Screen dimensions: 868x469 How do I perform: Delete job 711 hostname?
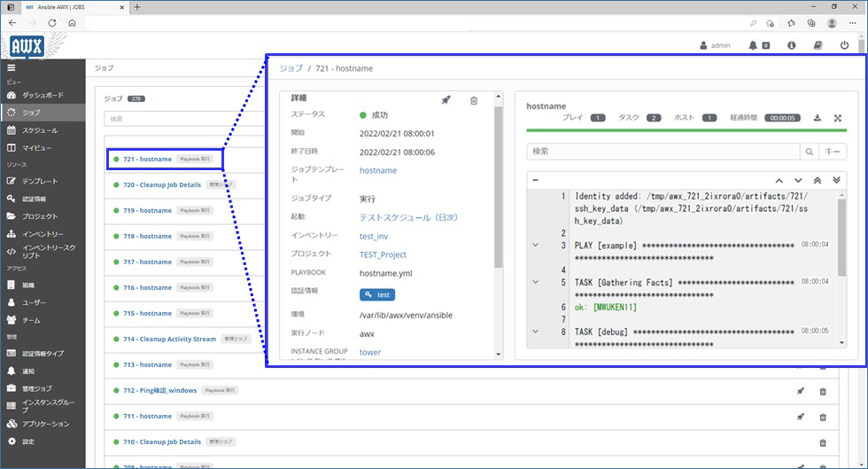[823, 417]
